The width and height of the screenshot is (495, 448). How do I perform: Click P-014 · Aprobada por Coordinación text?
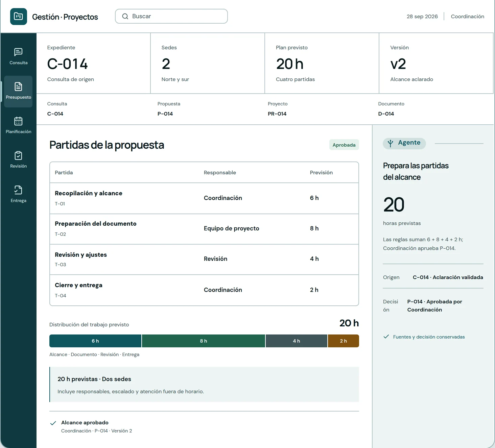click(x=434, y=306)
